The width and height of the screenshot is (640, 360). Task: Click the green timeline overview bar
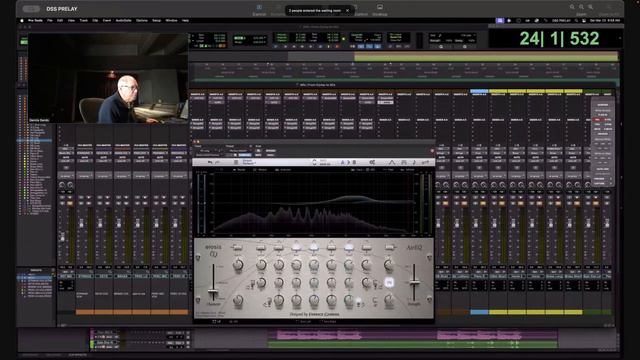[x=486, y=57]
